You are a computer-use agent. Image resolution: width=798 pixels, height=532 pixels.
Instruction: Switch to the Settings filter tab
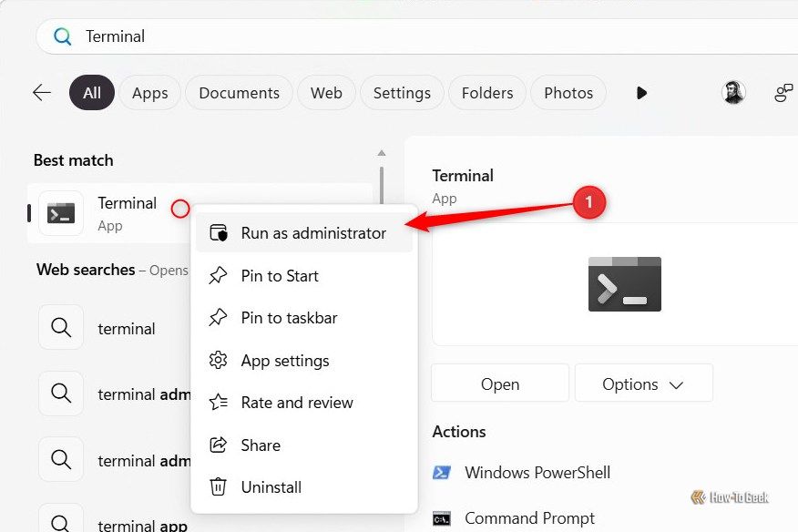point(402,93)
